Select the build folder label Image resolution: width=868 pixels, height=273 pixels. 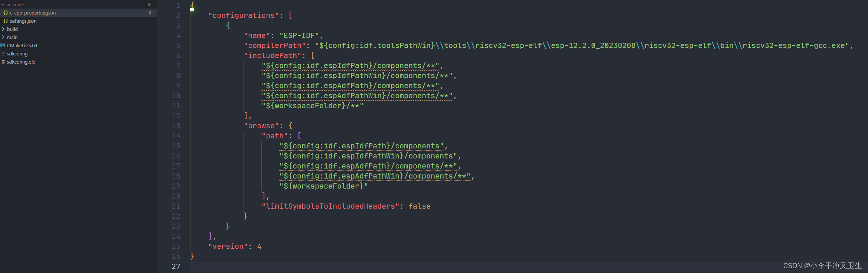12,29
